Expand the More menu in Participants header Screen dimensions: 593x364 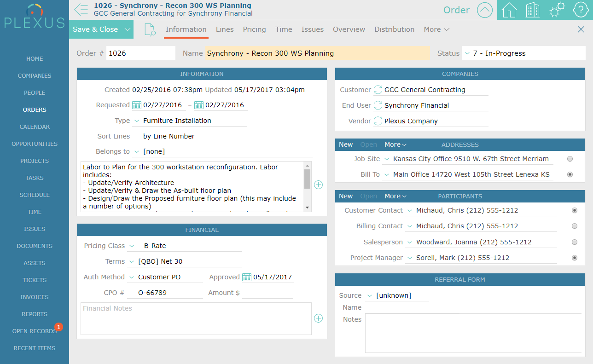click(395, 196)
